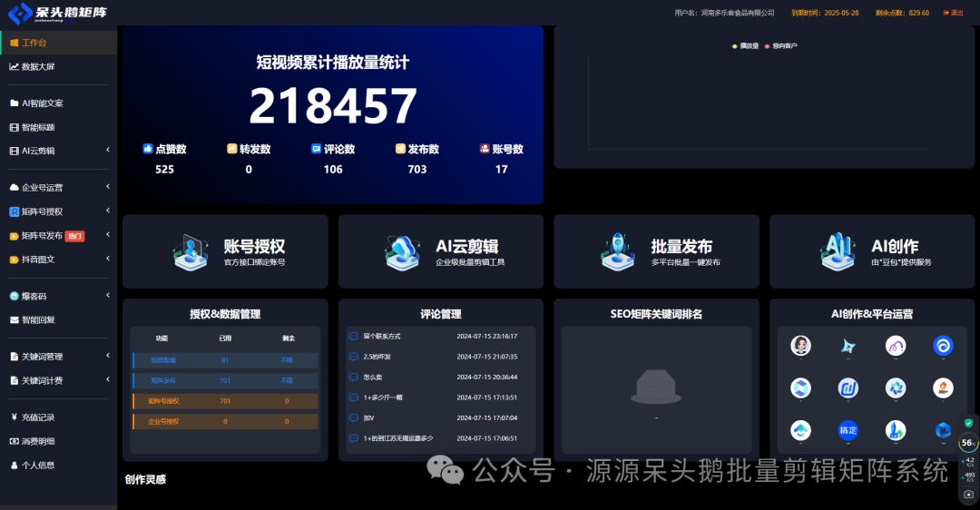Click the 消费明细 cash icon
Viewport: 980px width, 510px height.
click(x=14, y=441)
